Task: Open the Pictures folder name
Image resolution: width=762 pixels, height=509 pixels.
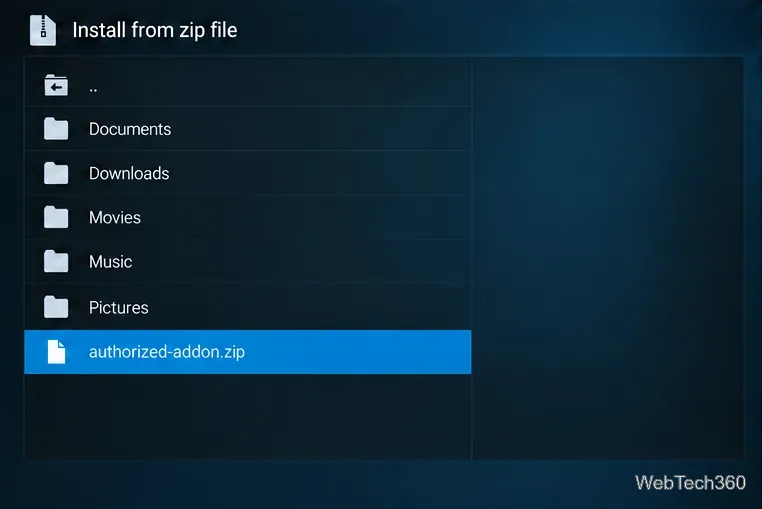Action: tap(119, 308)
